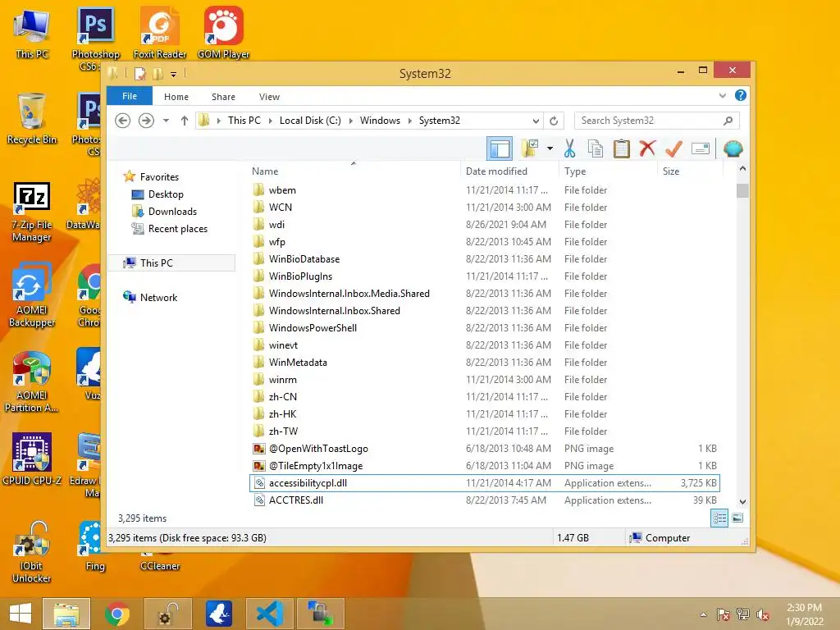Viewport: 840px width, 630px height.
Task: Click the scrollbar down arrow in file list
Action: (742, 502)
